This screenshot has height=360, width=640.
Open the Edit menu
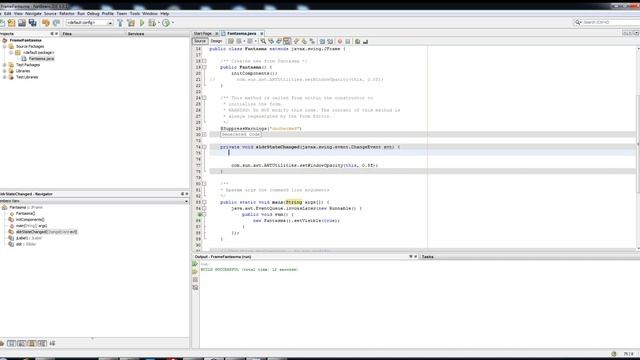(8, 14)
